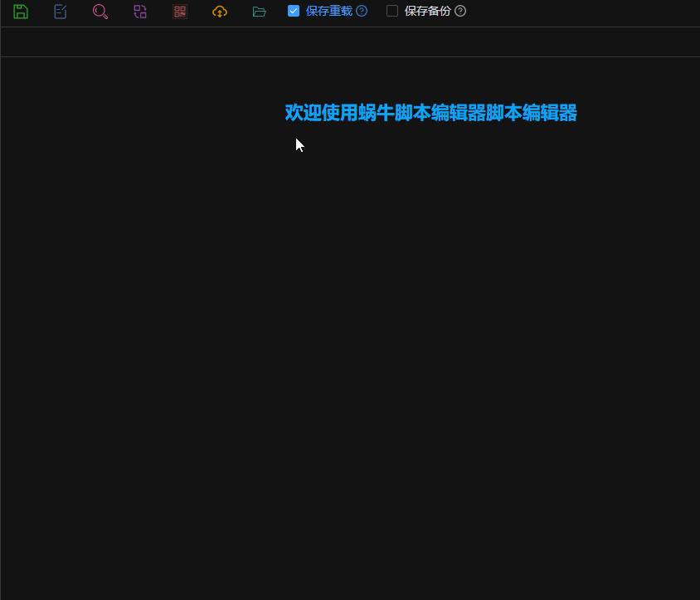Uncheck the 保存重载 checkbox
Screen dimensions: 700x600
pyautogui.click(x=294, y=11)
